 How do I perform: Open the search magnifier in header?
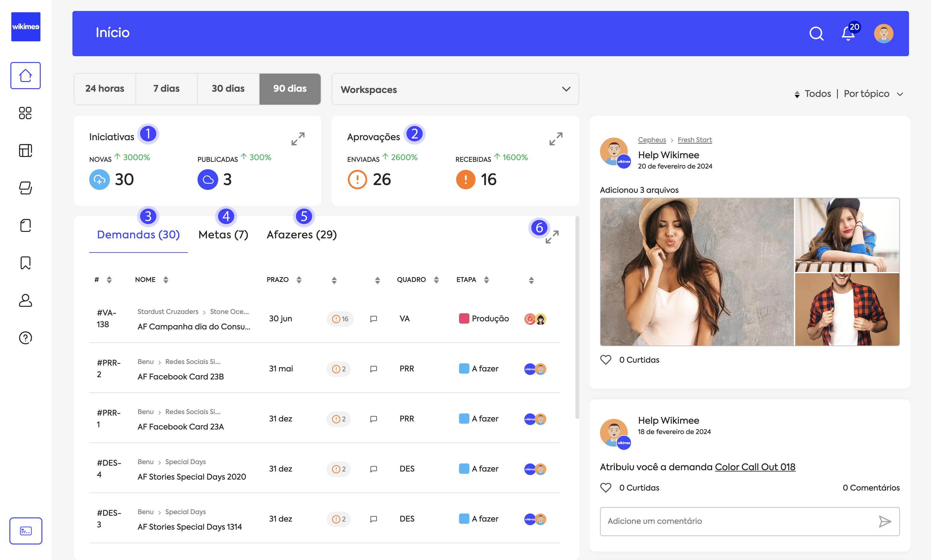coord(816,34)
